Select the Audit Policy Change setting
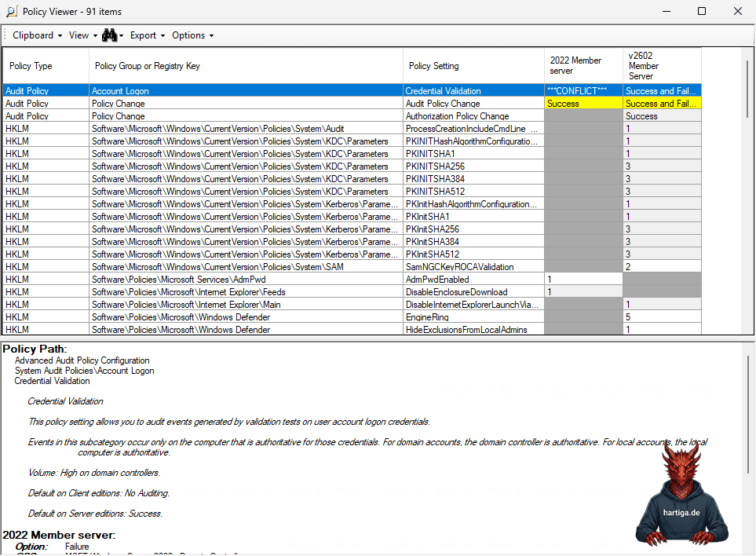The image size is (756, 556). point(474,103)
